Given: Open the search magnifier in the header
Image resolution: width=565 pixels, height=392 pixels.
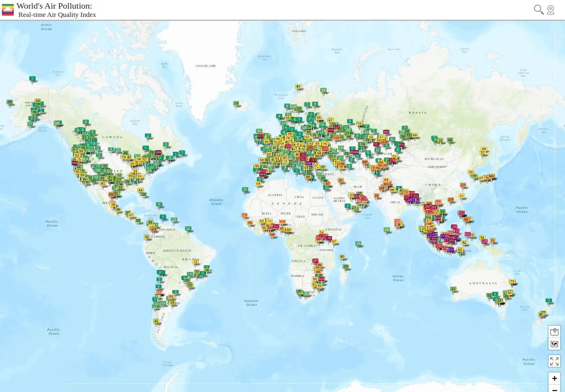Looking at the screenshot, I should [x=539, y=9].
